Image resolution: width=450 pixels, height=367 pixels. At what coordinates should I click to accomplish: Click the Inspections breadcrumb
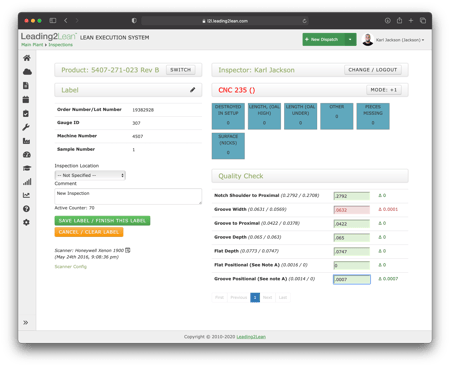point(61,45)
